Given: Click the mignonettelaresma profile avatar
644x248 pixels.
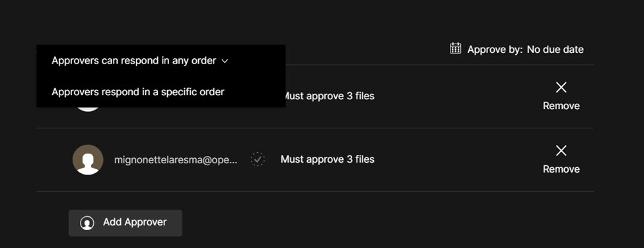Looking at the screenshot, I should point(88,159).
